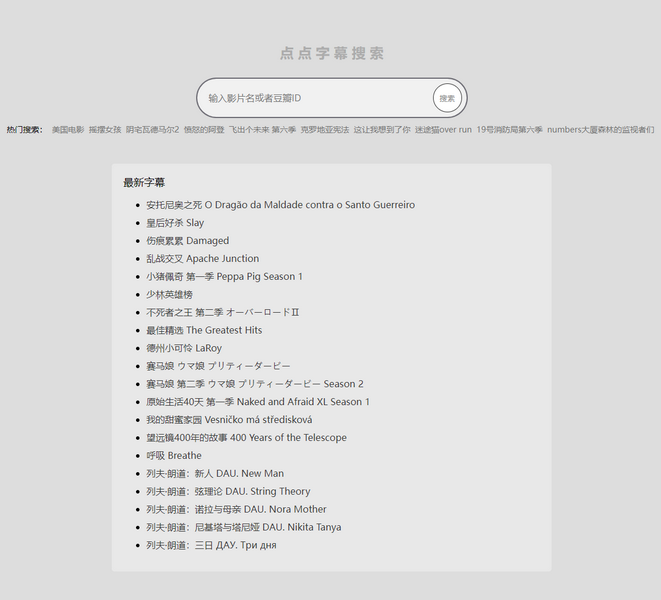
Task: Open DAU. String Theory subtitle
Action: point(228,492)
